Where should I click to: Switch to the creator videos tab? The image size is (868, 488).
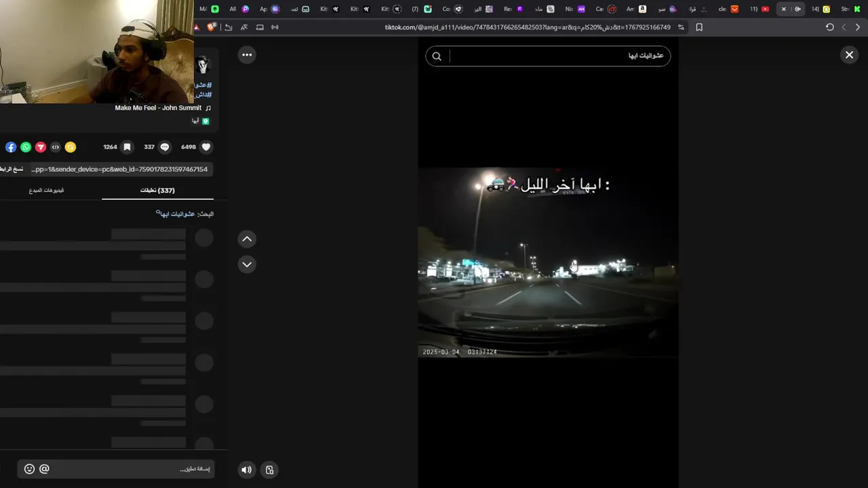click(46, 190)
